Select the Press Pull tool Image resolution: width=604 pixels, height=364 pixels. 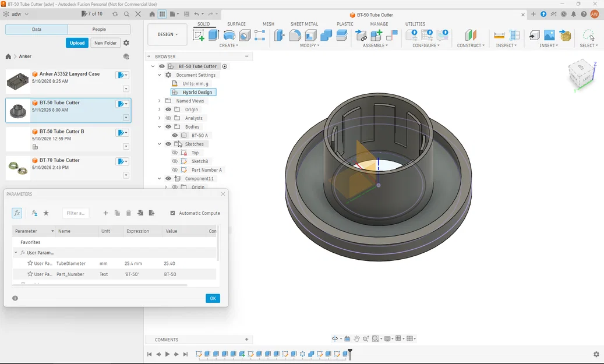click(x=280, y=36)
